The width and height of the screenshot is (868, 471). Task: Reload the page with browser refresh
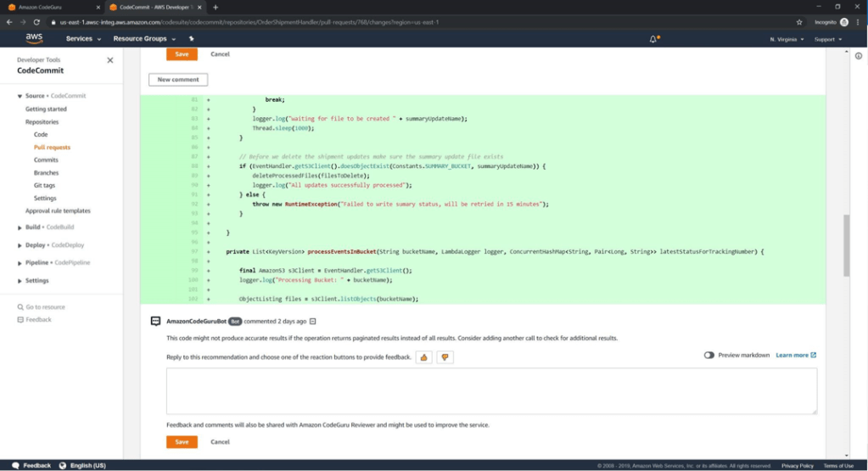click(x=36, y=22)
